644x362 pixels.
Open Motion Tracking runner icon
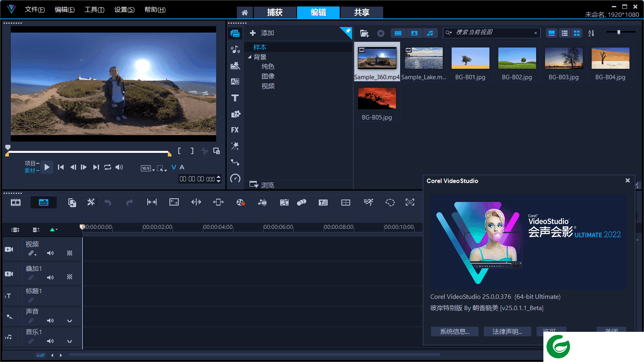pos(368,202)
